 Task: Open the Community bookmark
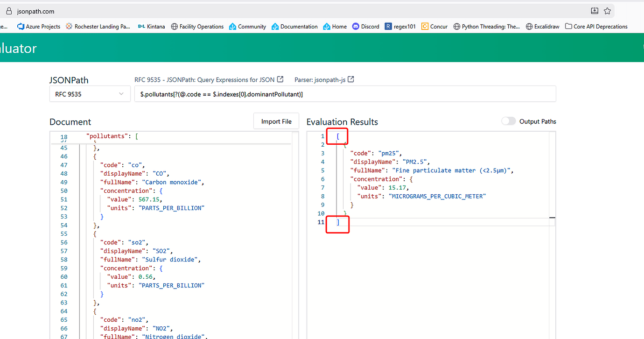(x=248, y=27)
